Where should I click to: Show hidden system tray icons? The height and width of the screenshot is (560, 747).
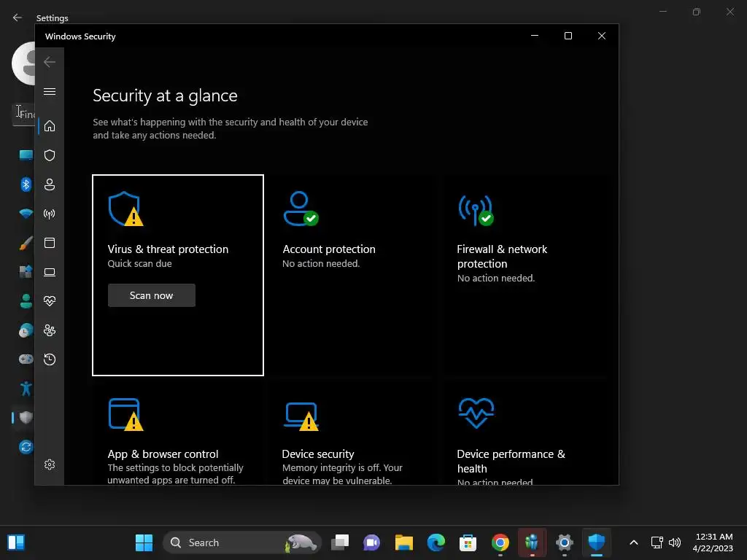click(x=634, y=542)
